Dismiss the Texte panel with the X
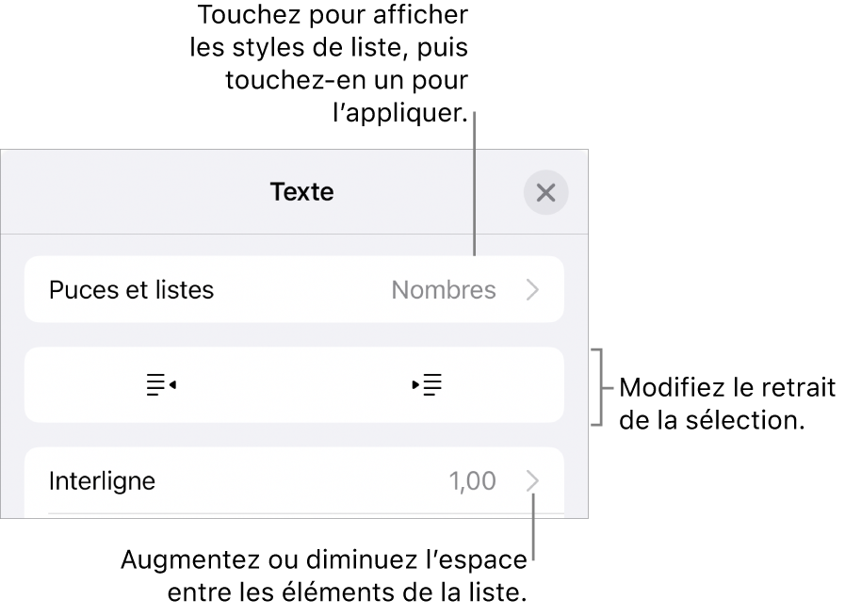 click(546, 191)
